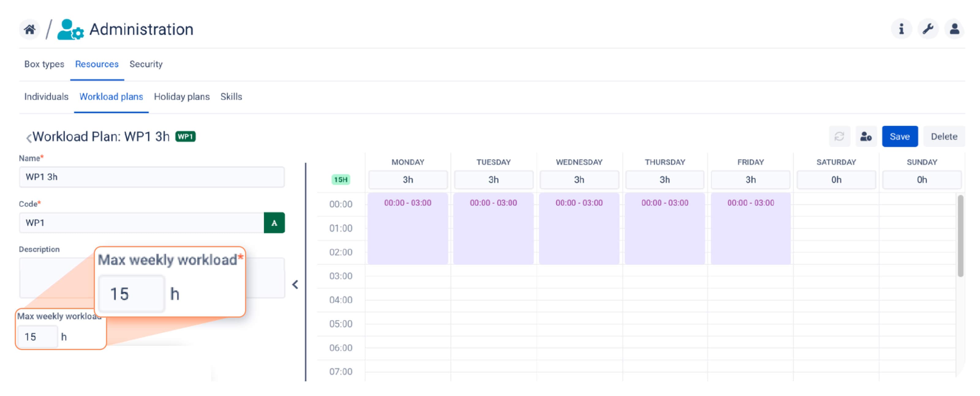Click Thursday's 3h hours field

click(665, 180)
